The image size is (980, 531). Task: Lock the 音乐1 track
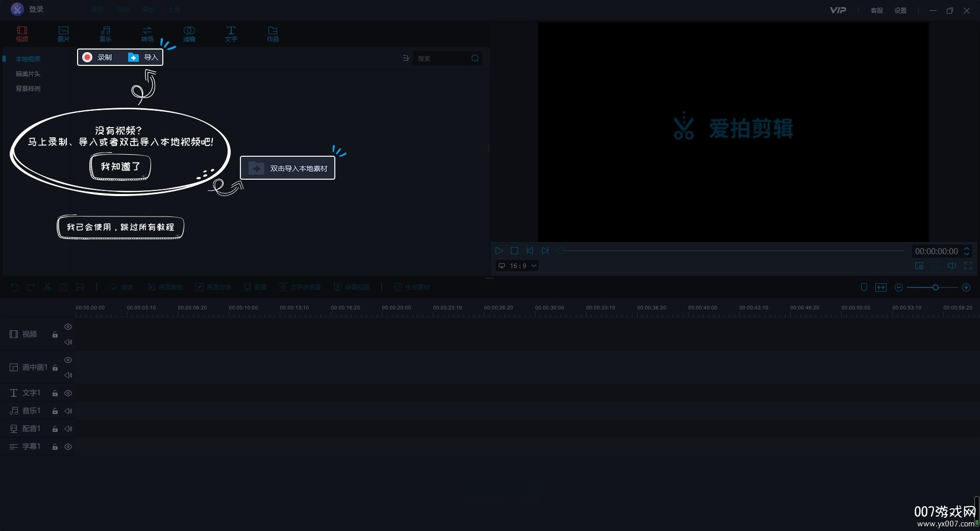coord(55,411)
